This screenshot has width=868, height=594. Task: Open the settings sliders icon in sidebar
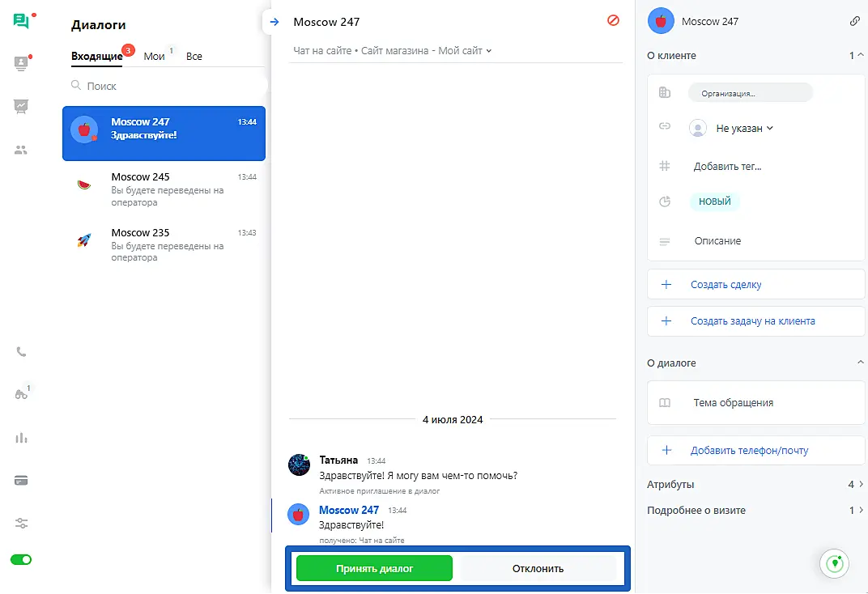click(x=21, y=524)
